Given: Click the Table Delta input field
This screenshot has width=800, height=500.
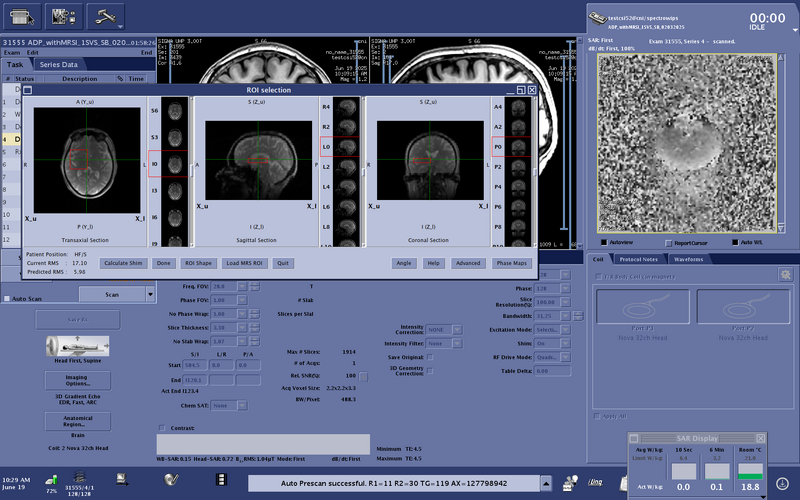Looking at the screenshot, I should point(552,371).
